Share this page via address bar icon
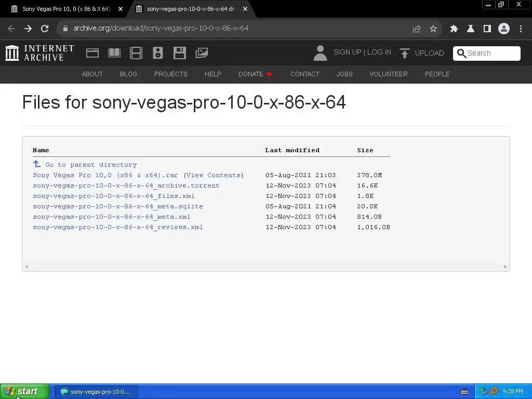 [x=416, y=29]
